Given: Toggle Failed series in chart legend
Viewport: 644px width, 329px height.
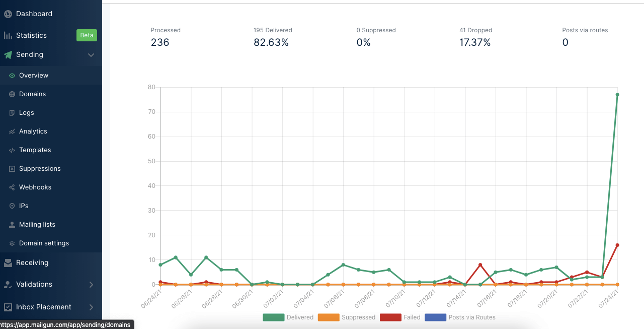Looking at the screenshot, I should 400,317.
